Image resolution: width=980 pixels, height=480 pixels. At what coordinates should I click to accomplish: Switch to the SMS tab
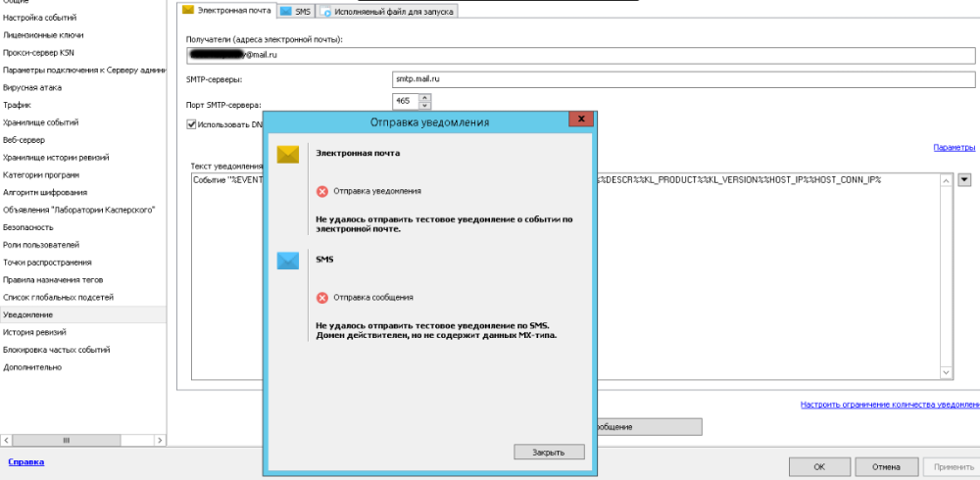296,11
